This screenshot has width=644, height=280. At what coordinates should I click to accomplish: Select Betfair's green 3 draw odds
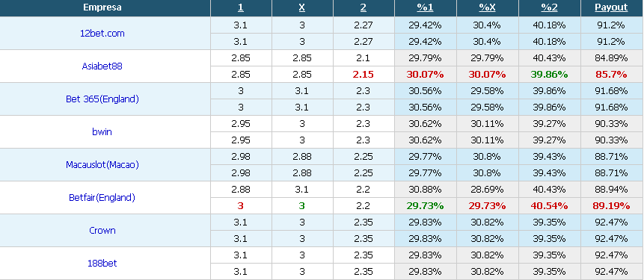tap(302, 206)
